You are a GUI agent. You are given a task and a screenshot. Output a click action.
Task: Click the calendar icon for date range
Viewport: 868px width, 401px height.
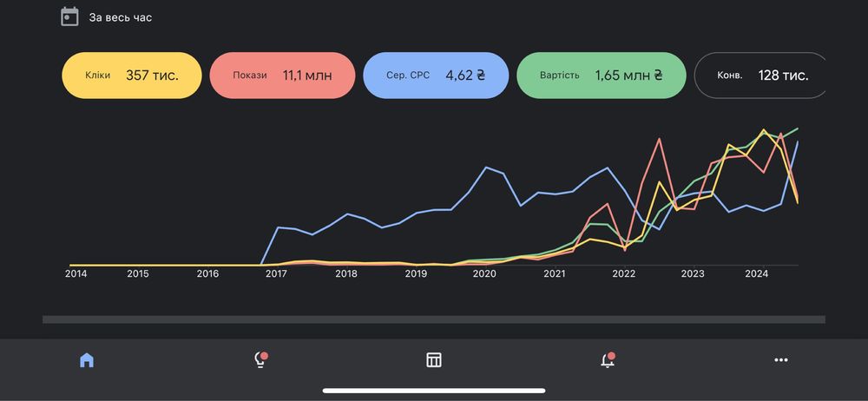pos(69,16)
